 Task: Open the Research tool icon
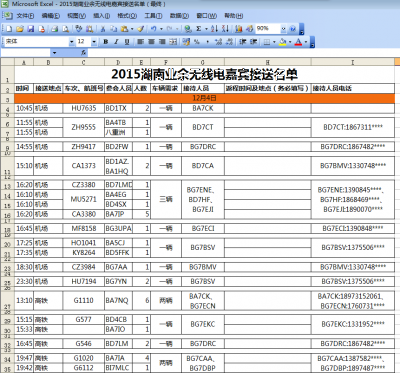90,29
